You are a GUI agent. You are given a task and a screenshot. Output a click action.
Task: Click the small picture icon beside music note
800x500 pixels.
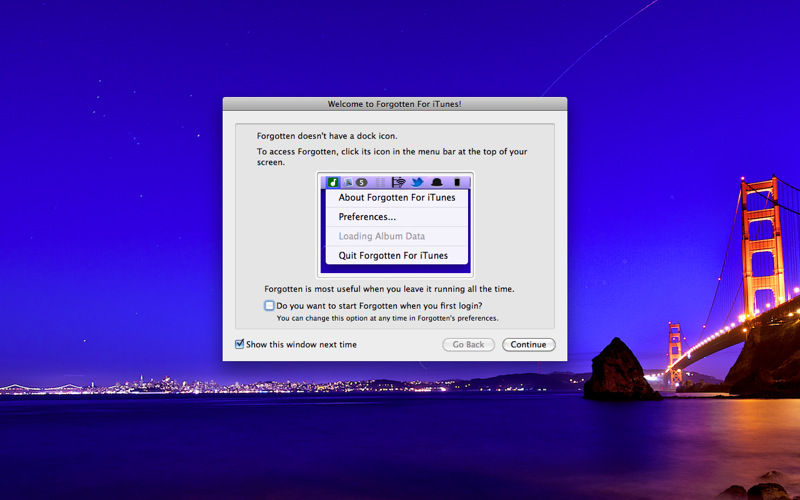click(x=348, y=182)
